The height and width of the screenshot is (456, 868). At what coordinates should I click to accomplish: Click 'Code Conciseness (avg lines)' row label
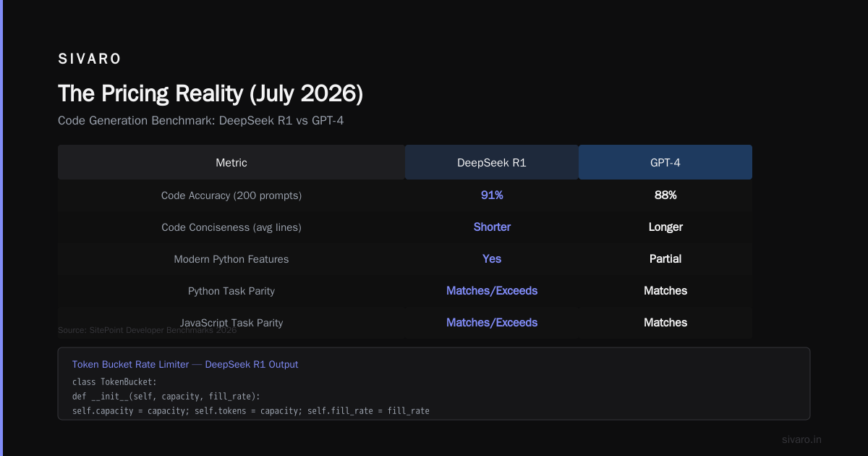pos(231,227)
